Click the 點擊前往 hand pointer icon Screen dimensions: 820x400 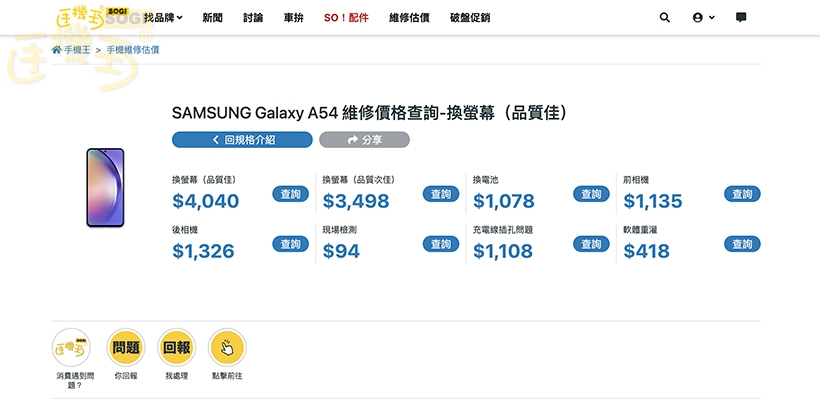pyautogui.click(x=227, y=348)
